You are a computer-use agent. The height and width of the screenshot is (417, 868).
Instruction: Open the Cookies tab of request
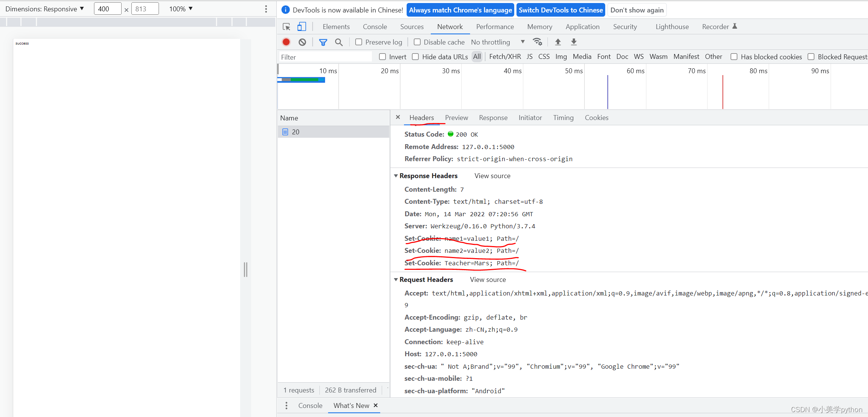click(596, 118)
